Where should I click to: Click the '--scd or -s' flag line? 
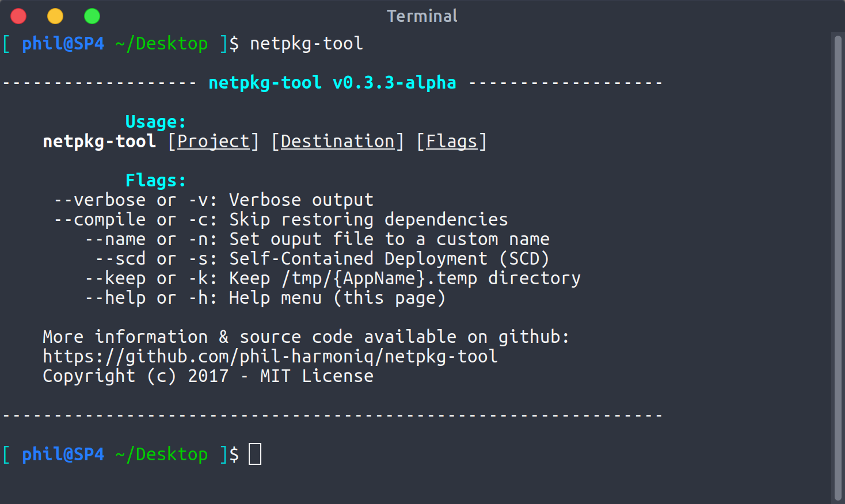[x=322, y=259]
